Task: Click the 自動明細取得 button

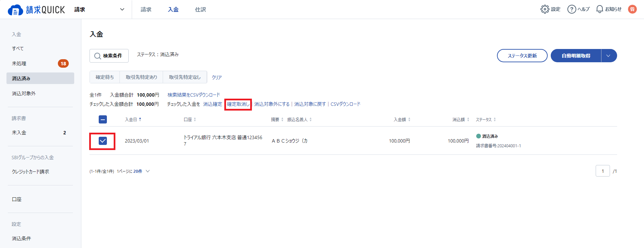Action: tap(576, 56)
